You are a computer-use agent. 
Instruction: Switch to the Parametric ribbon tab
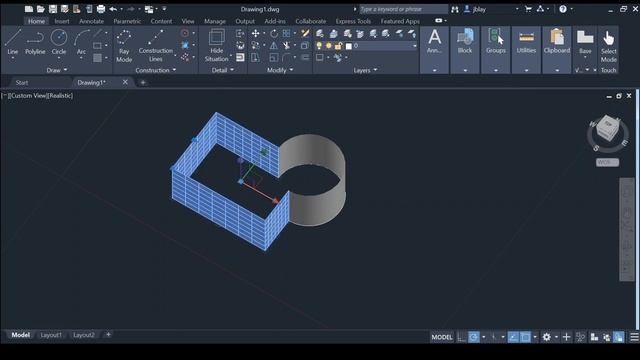[x=127, y=21]
